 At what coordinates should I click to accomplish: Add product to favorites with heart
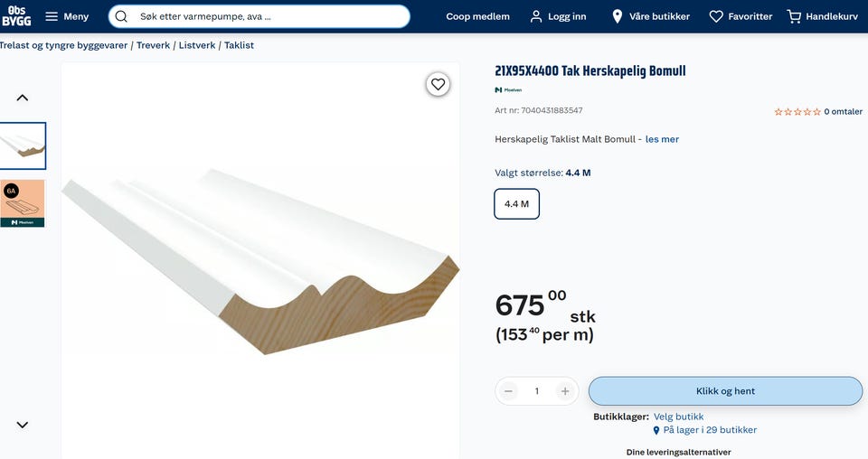438,84
